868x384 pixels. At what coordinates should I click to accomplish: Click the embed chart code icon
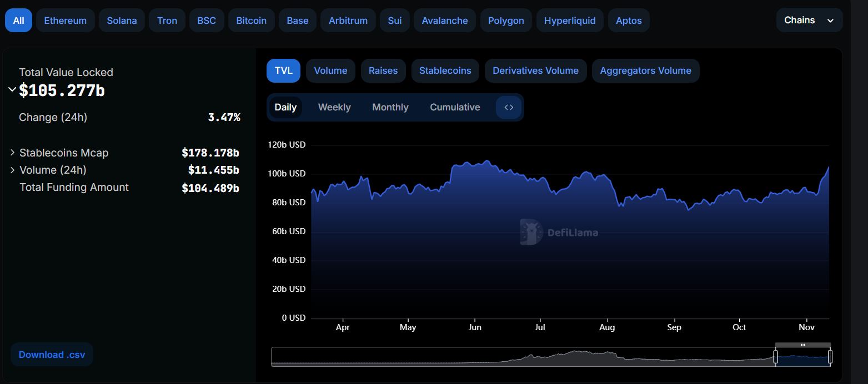pyautogui.click(x=509, y=107)
